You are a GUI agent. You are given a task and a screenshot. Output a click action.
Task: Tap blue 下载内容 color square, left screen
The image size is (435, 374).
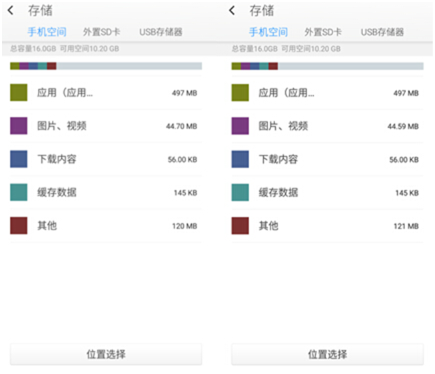pos(19,159)
